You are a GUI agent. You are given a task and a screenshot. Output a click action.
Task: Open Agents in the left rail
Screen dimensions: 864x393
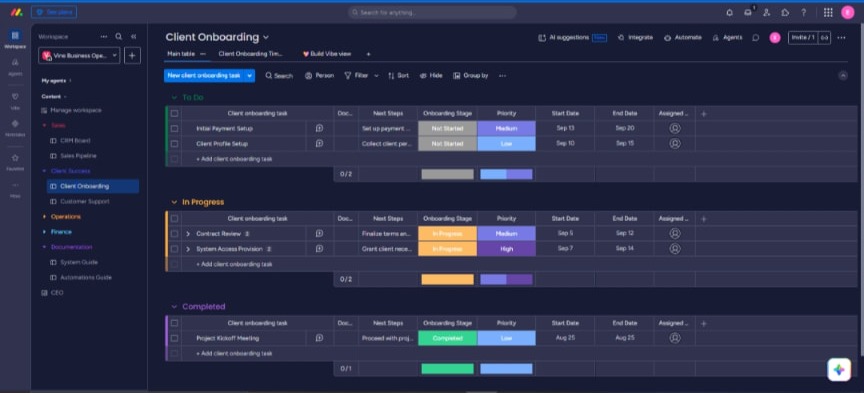[15, 66]
